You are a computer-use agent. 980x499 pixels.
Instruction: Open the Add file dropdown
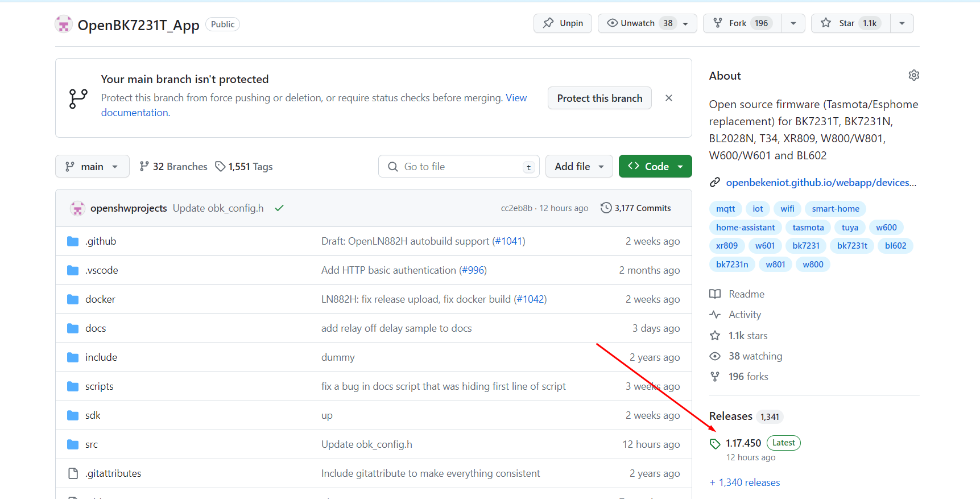click(579, 167)
